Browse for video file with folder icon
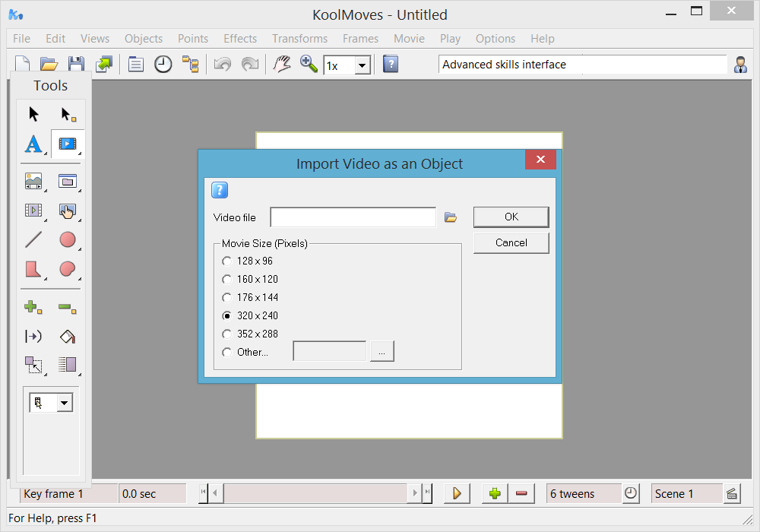The image size is (760, 532). click(x=451, y=217)
